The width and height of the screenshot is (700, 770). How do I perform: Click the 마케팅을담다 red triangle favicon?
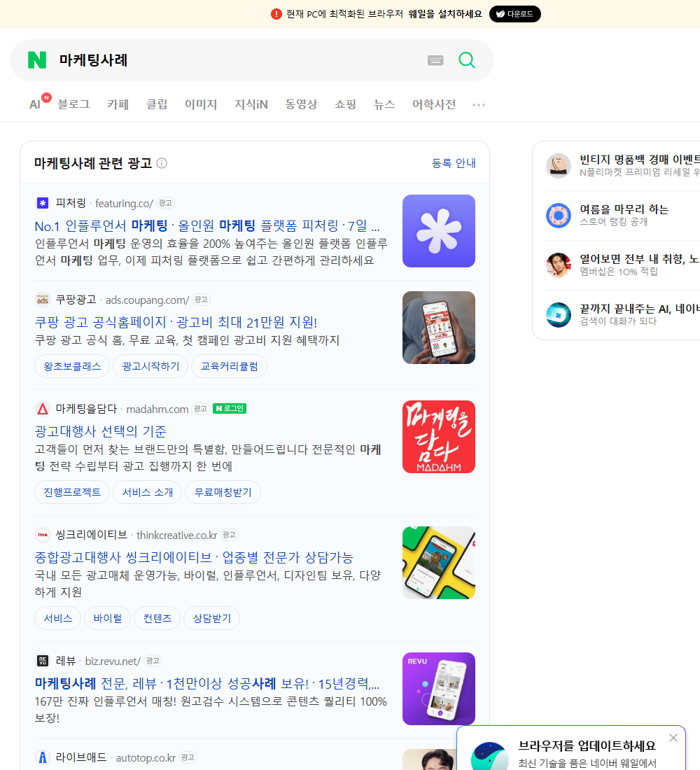pyautogui.click(x=43, y=409)
